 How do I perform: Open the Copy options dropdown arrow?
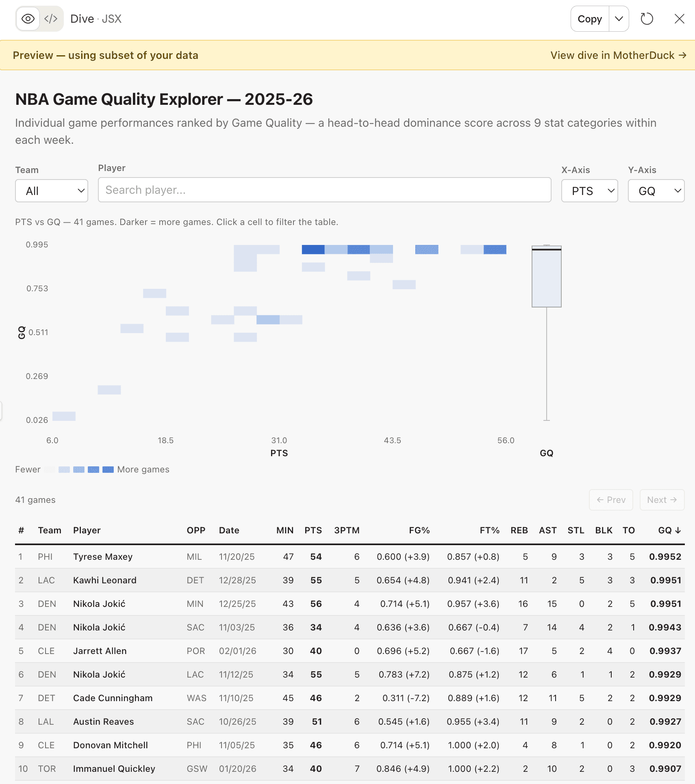pos(619,19)
